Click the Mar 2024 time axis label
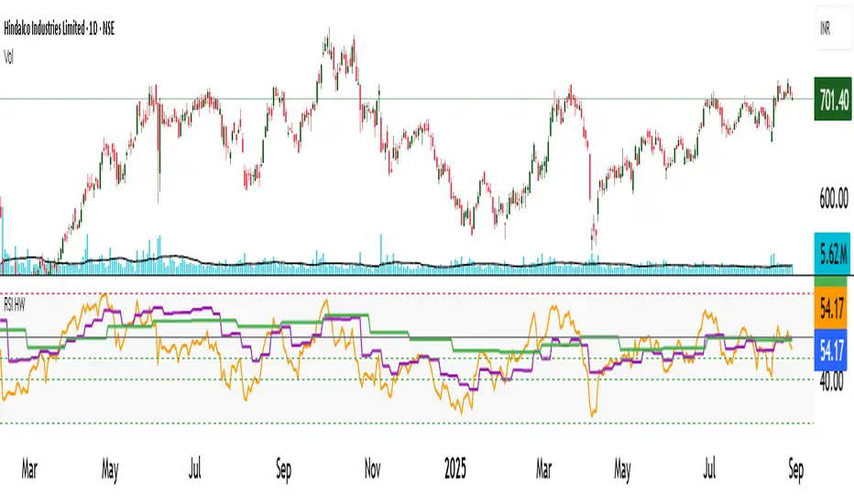 point(29,469)
